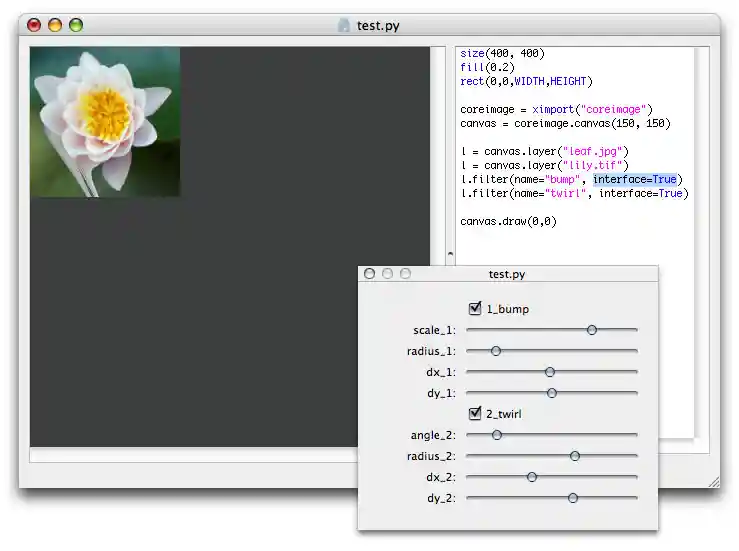Uncheck the 2_twirl filter checkbox
The image size is (739, 551).
475,413
